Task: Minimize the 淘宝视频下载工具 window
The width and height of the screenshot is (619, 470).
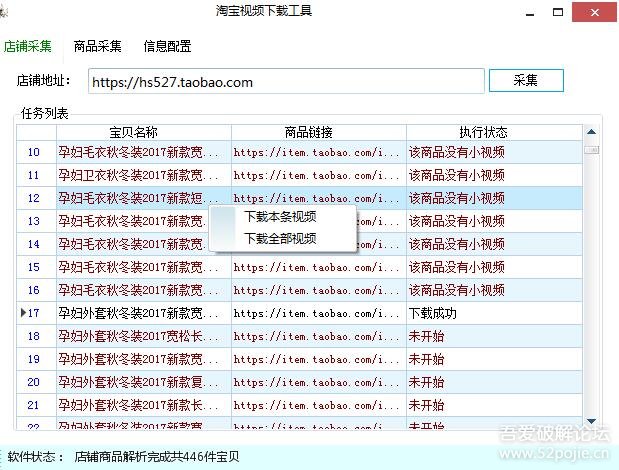Action: (530, 13)
